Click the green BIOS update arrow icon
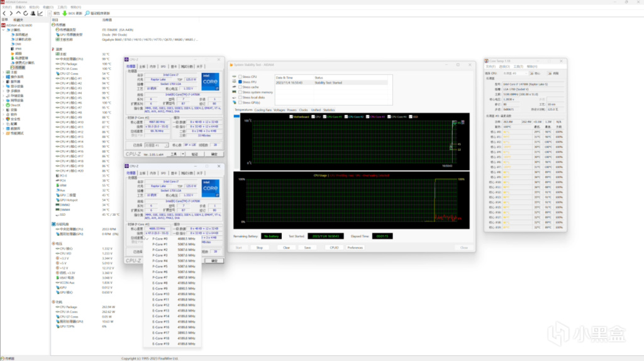644x361 pixels. pyautogui.click(x=64, y=13)
